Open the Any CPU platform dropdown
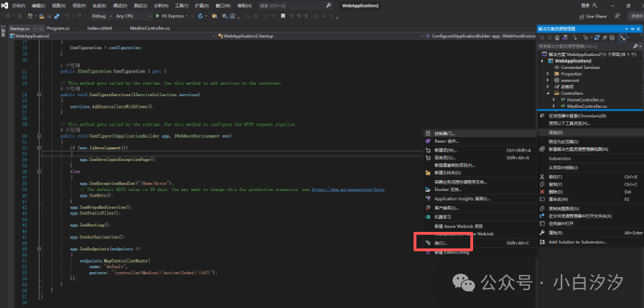Screen dimensions: 644x308 (x=133, y=16)
